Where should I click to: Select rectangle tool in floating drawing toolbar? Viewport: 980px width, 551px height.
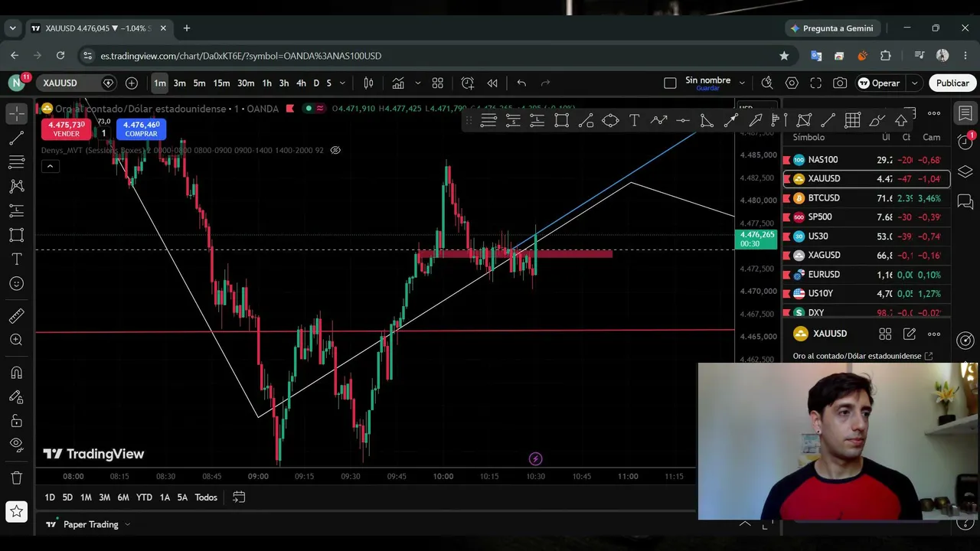point(561,120)
